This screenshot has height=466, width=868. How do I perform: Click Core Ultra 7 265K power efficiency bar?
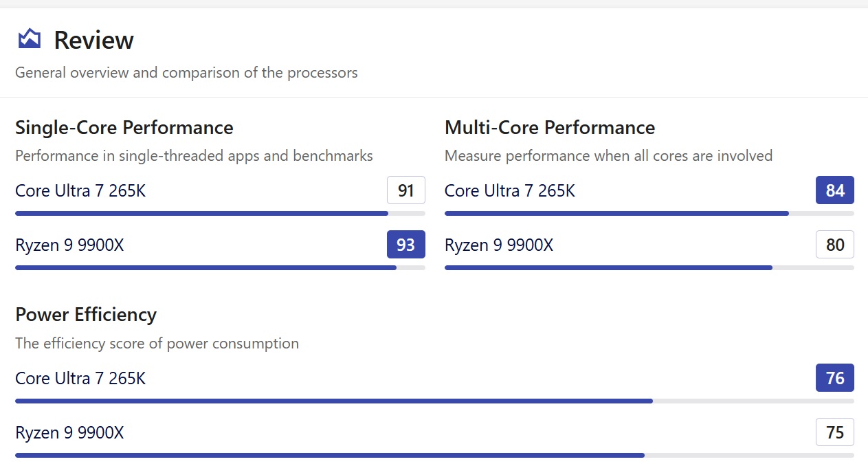coord(434,401)
